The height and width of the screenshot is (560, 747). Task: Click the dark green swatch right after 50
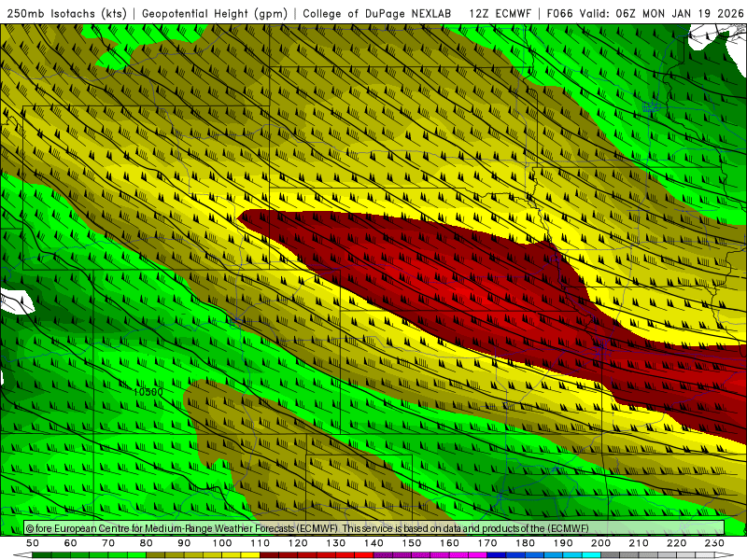click(x=42, y=555)
